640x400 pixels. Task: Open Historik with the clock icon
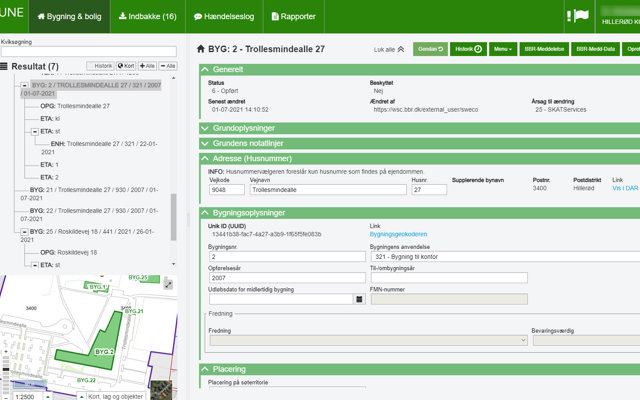pyautogui.click(x=468, y=48)
